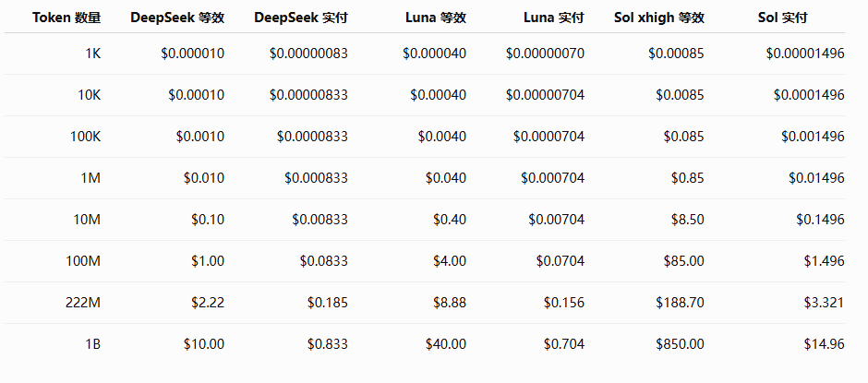
Task: Click the 1M Sol paid cell "$0.01496"
Action: (816, 178)
